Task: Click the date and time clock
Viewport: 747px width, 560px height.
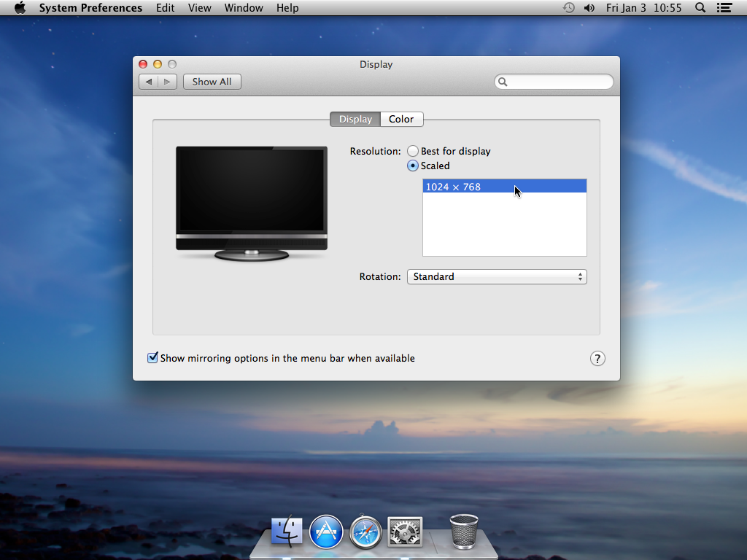Action: [x=643, y=7]
